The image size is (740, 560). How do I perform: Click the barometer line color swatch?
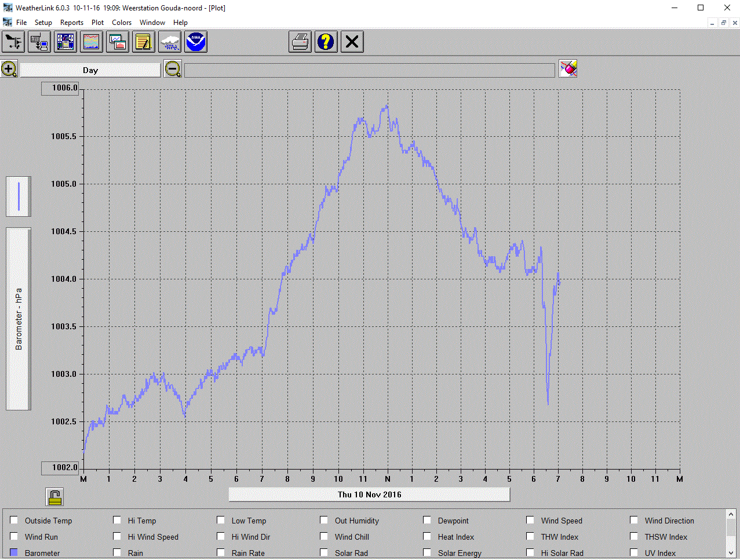(x=19, y=197)
